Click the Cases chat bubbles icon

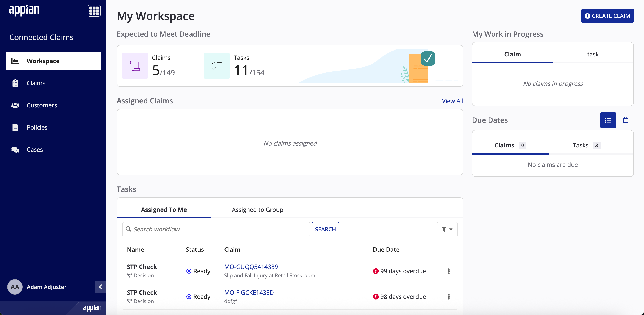(15, 149)
